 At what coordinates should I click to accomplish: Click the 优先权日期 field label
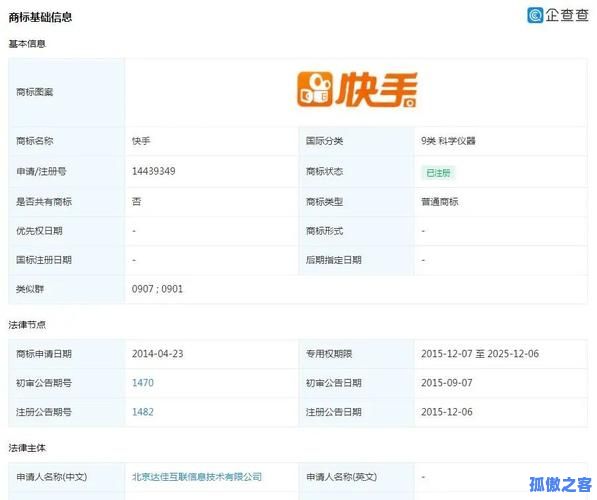pos(39,231)
